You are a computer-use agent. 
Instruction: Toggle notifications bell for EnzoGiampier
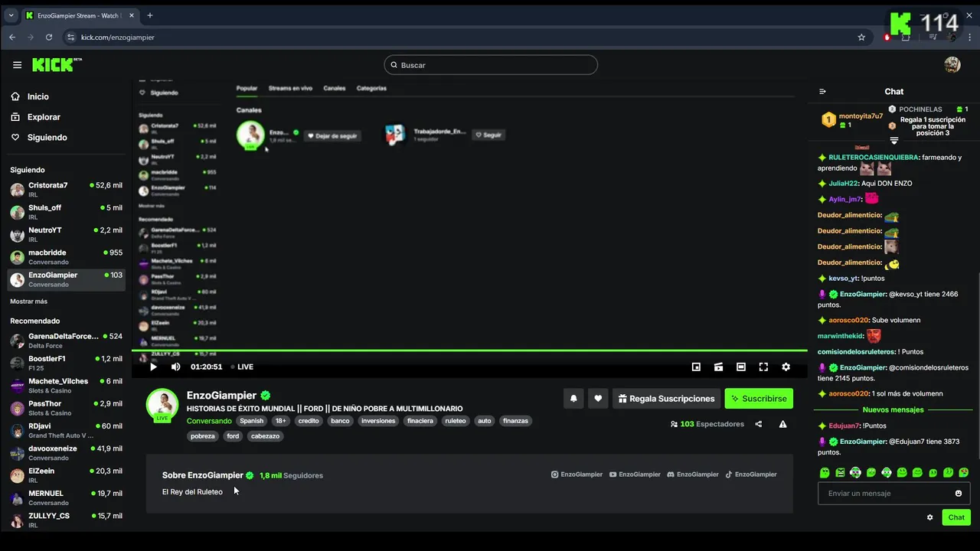coord(573,399)
